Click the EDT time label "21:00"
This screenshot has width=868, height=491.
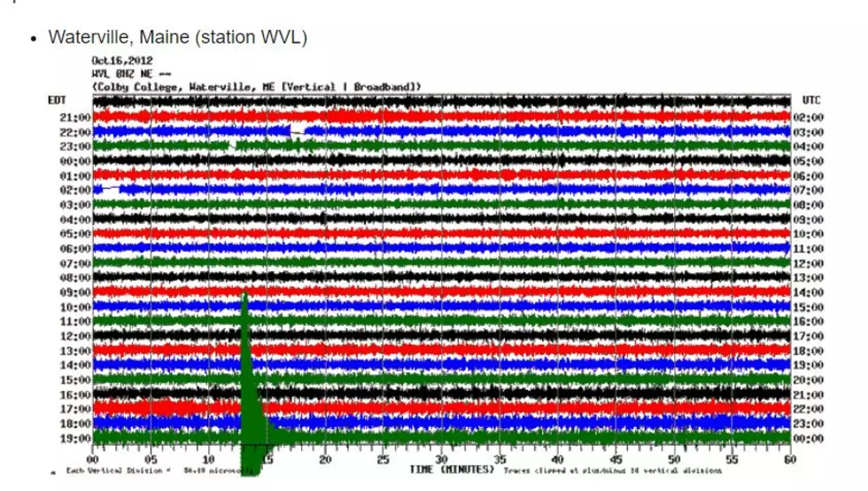pyautogui.click(x=75, y=118)
